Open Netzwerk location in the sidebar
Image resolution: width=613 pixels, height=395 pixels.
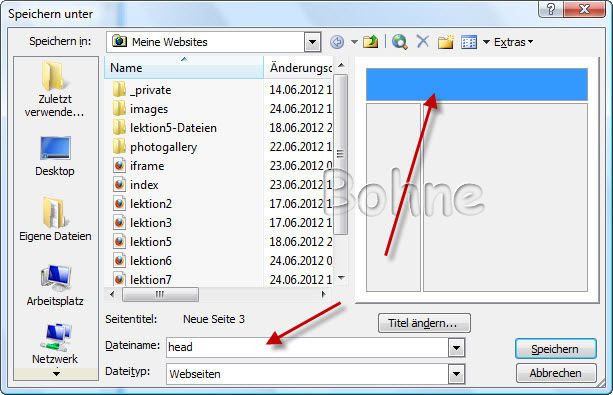(x=55, y=344)
